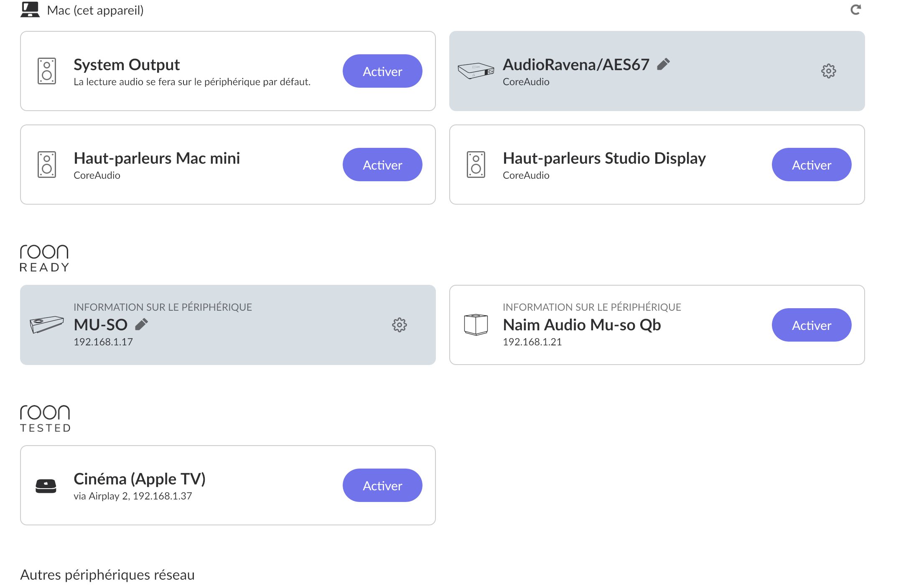Enable Cinéma (Apple TV) via Airplay

click(382, 485)
